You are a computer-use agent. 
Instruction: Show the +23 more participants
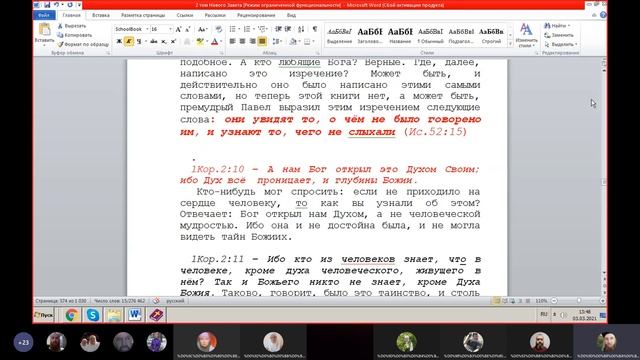tap(23, 342)
